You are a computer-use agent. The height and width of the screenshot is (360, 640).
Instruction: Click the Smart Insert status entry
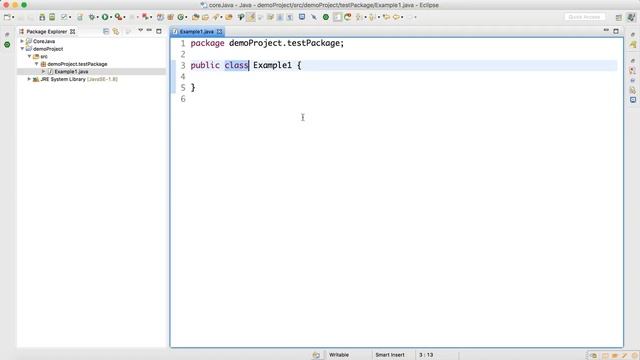pos(390,355)
